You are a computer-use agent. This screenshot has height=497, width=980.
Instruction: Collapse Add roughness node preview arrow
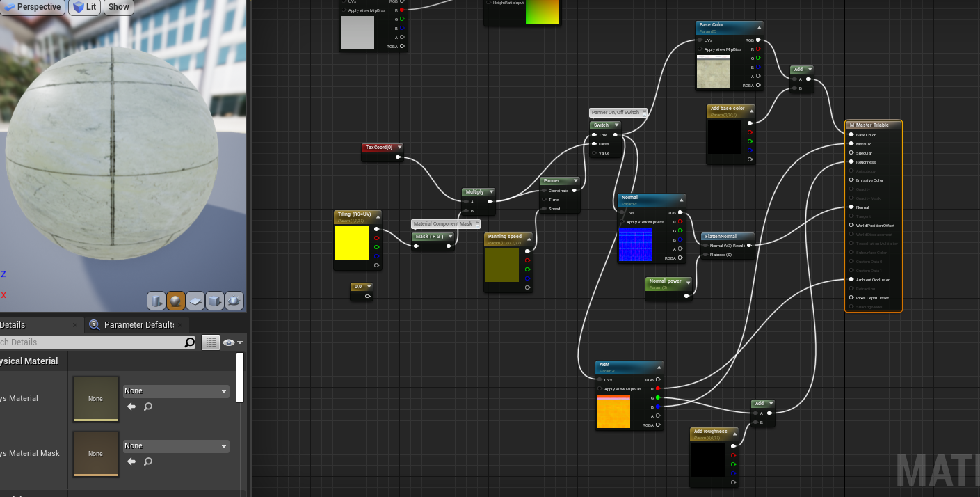(734, 433)
